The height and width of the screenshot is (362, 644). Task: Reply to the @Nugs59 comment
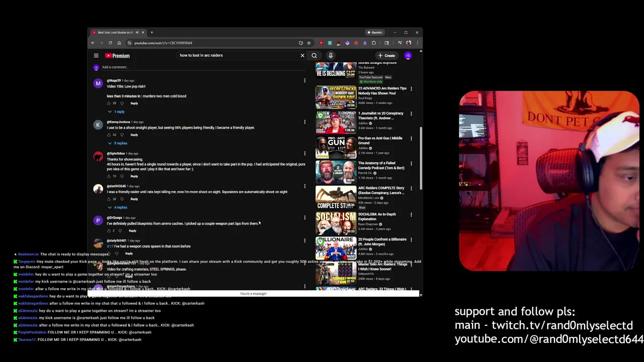point(134,104)
